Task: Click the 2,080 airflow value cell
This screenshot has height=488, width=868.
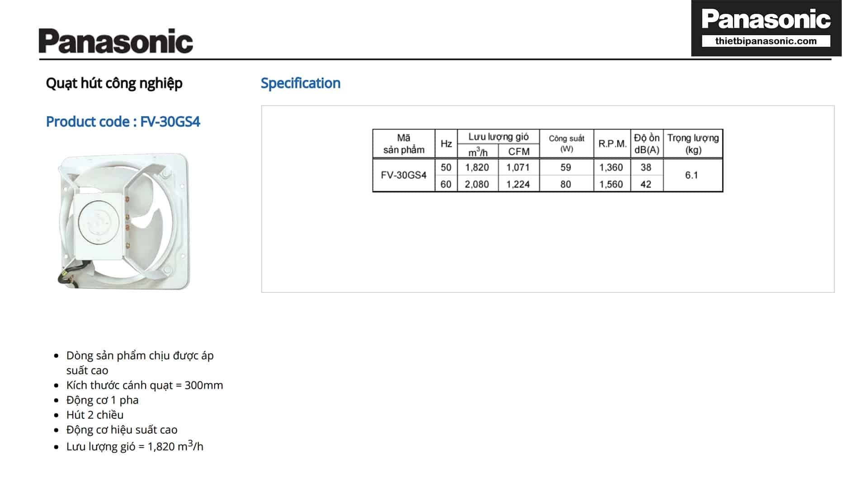Action: coord(477,184)
